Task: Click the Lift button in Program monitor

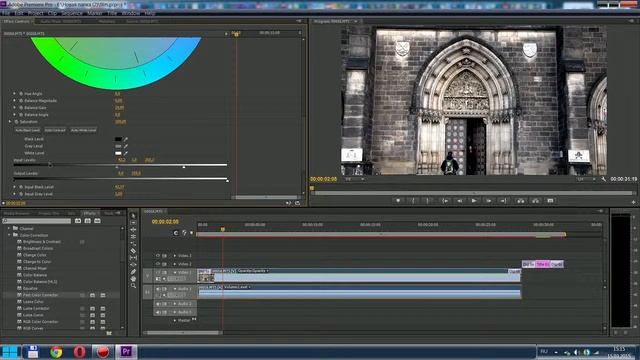Action: pos(520,200)
